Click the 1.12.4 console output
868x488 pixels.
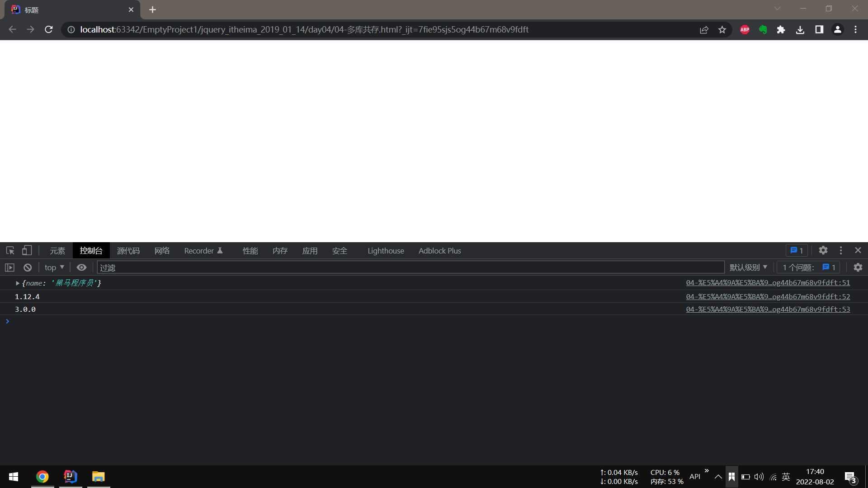pyautogui.click(x=27, y=297)
